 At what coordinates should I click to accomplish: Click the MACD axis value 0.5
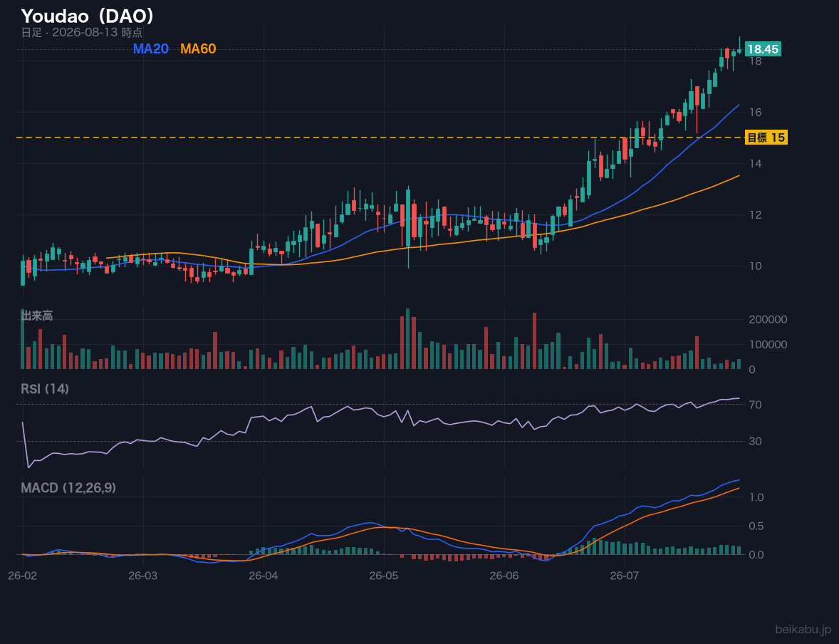pos(756,526)
